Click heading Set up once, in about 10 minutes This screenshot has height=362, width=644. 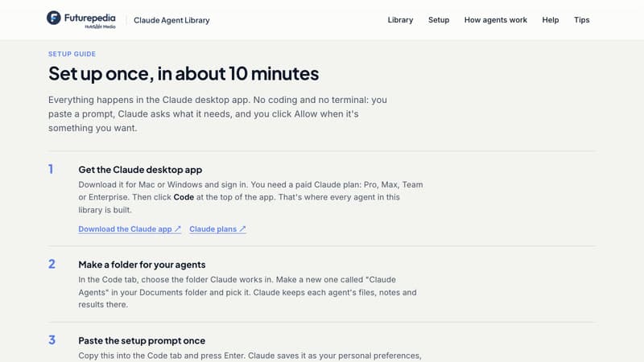[184, 73]
